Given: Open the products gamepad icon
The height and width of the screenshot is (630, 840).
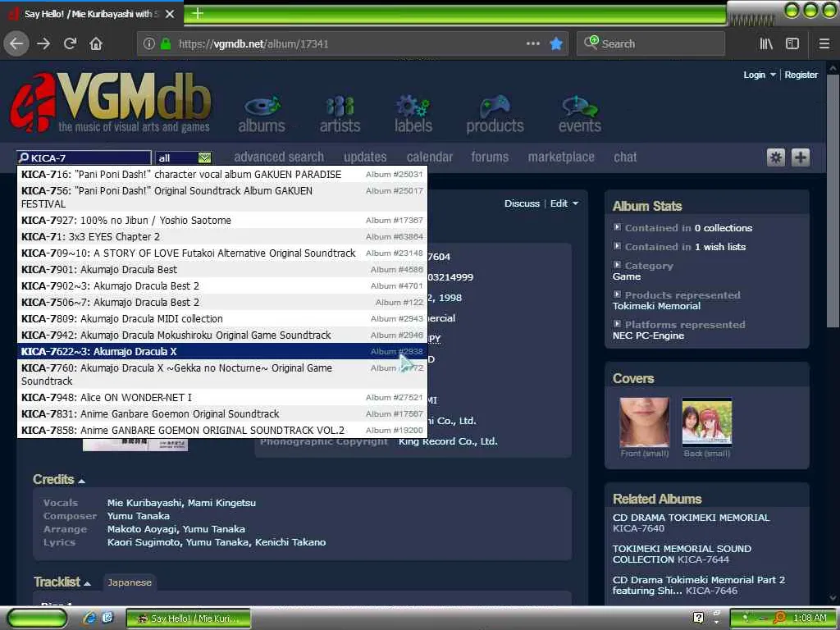Looking at the screenshot, I should (x=495, y=114).
